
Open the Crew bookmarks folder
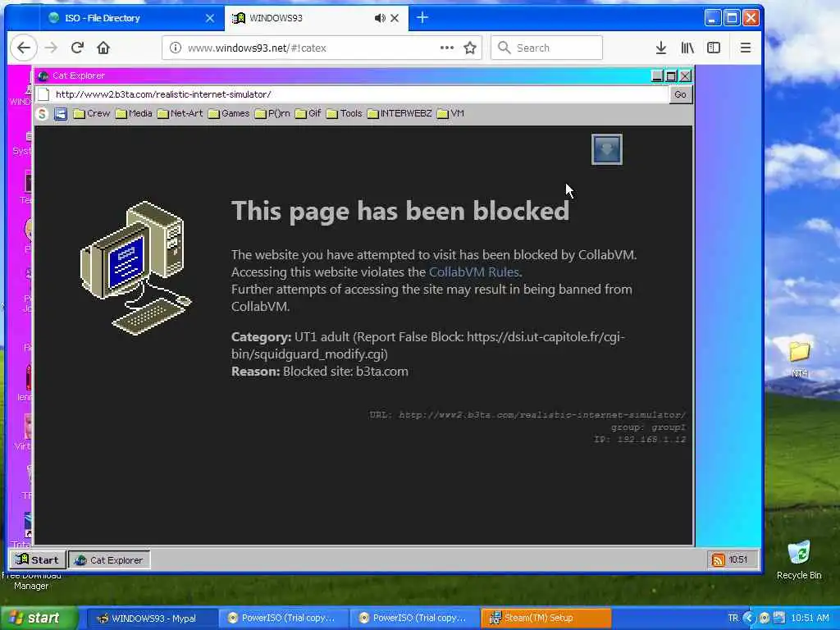point(92,113)
